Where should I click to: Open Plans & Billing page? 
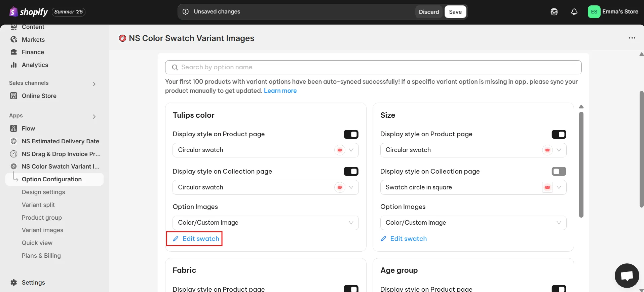tap(41, 256)
